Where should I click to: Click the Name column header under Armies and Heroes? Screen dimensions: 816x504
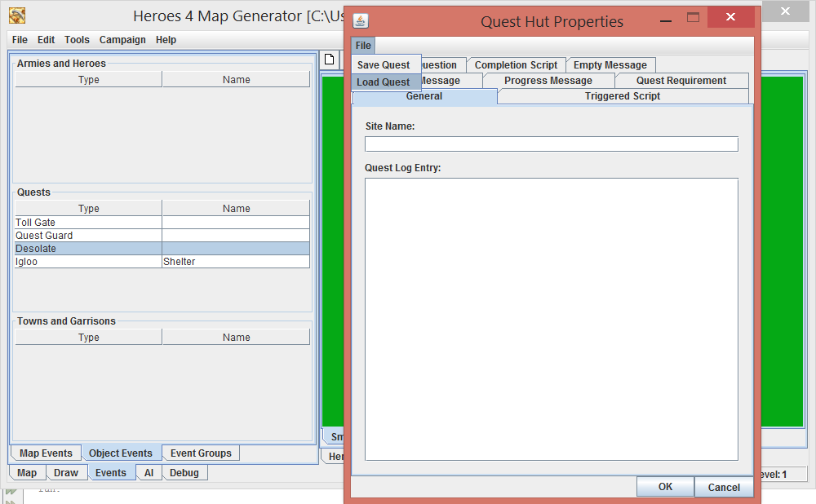[237, 80]
